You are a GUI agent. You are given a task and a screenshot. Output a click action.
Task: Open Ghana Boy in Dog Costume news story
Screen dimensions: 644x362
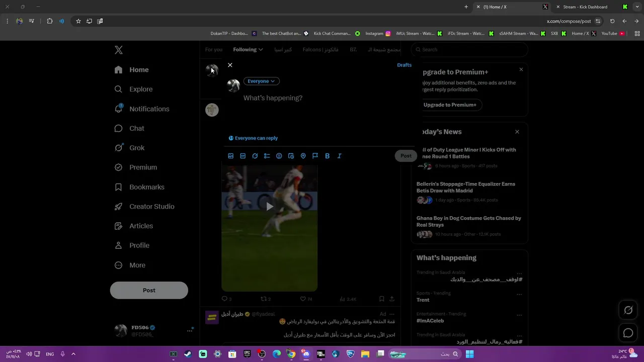point(469,226)
